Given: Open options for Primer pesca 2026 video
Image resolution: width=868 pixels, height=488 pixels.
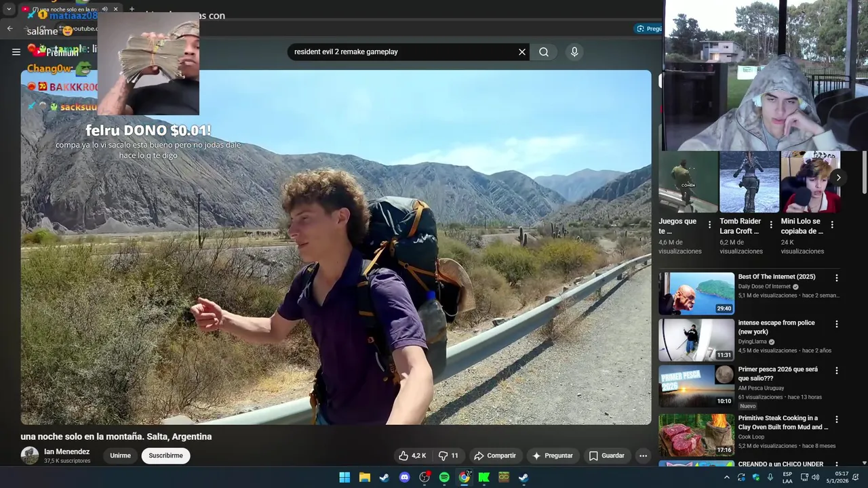Looking at the screenshot, I should click(836, 371).
